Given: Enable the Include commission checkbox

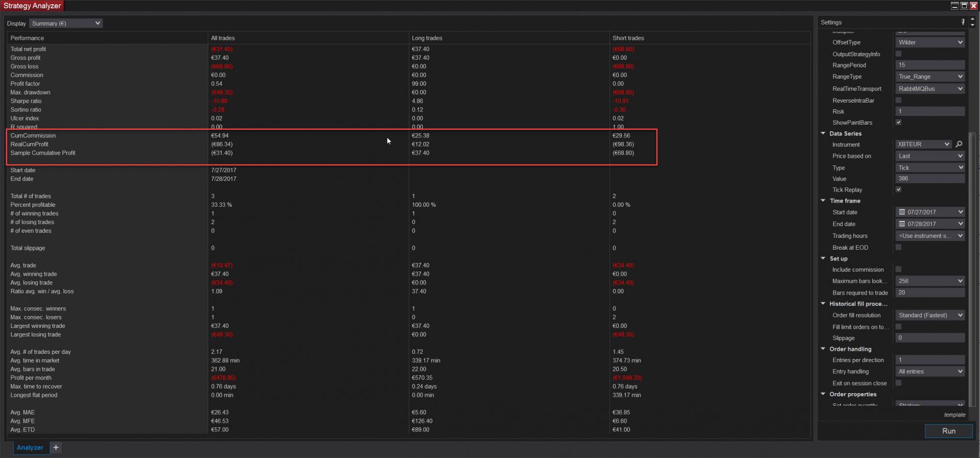Looking at the screenshot, I should [x=899, y=269].
